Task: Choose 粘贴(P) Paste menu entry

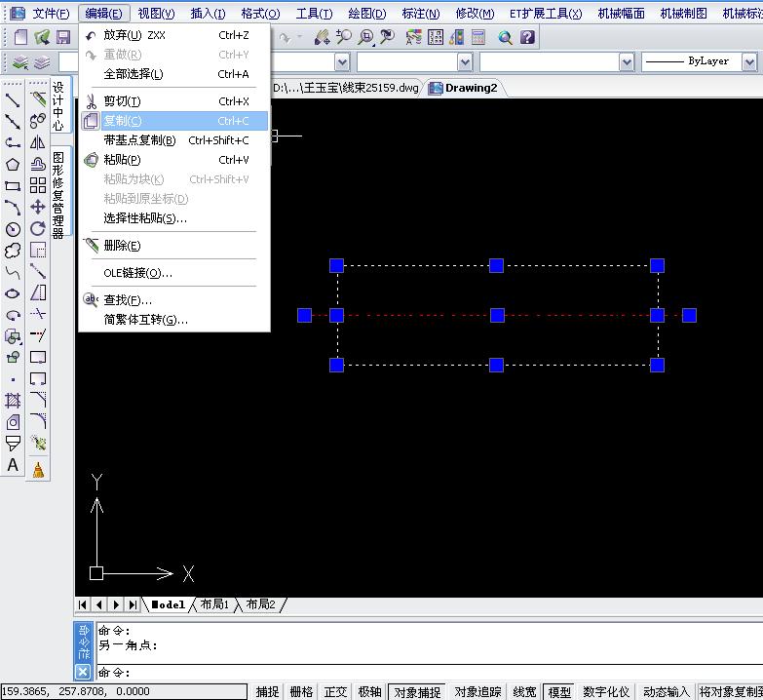Action: 174,160
